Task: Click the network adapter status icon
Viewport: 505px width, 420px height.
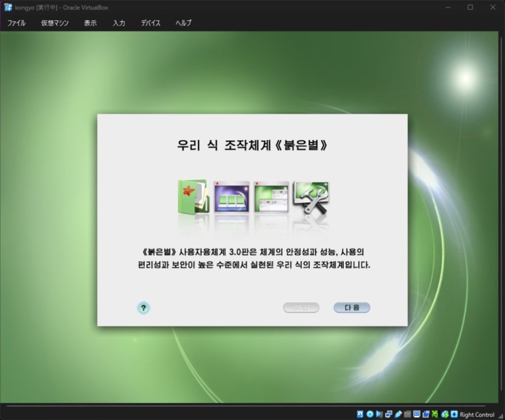Action: pos(389,414)
